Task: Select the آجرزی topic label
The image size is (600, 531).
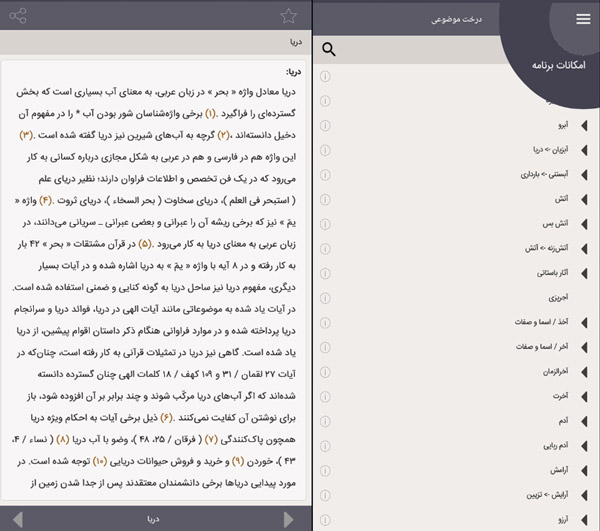Action: pyautogui.click(x=558, y=298)
